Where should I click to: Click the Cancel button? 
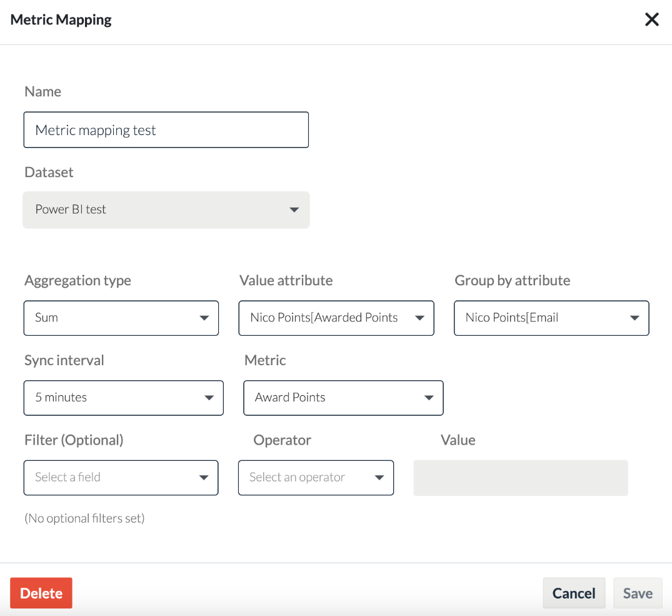tap(574, 593)
